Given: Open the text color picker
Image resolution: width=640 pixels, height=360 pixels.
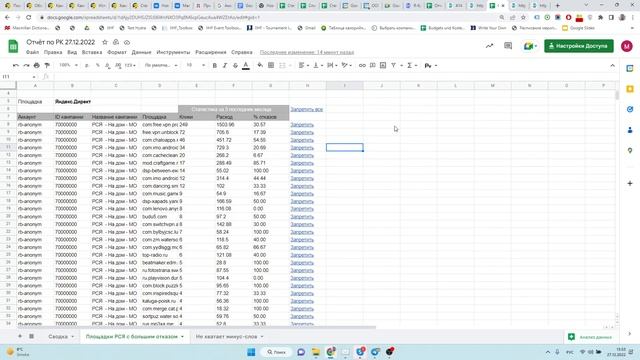Looking at the screenshot, I should (246, 65).
